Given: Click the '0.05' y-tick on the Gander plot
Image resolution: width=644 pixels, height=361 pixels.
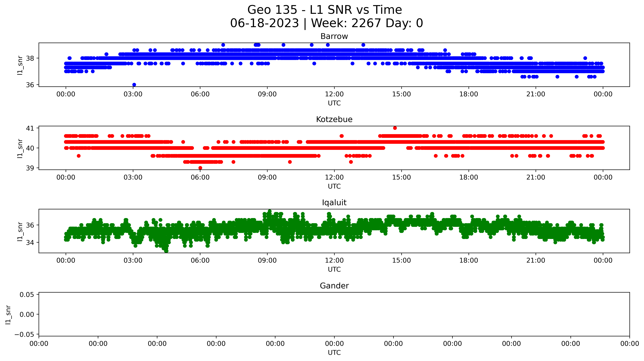Looking at the screenshot, I should 27,295.
